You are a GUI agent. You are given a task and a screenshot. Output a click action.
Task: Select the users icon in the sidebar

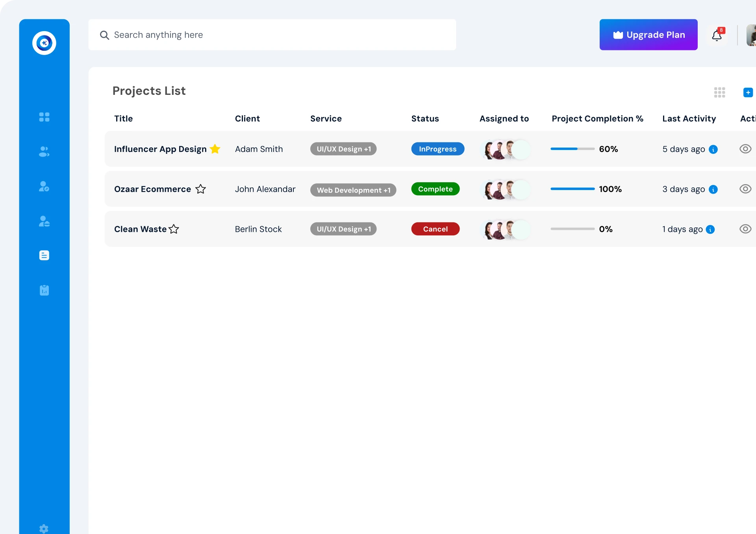click(x=44, y=152)
